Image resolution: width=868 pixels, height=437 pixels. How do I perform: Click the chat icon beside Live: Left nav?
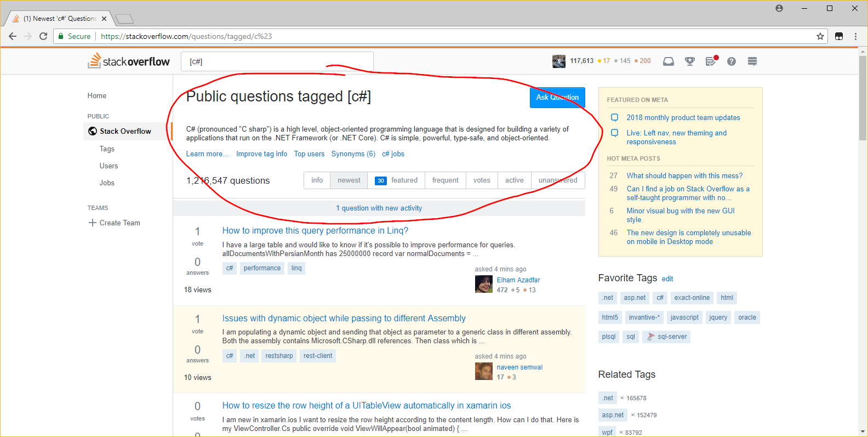[615, 133]
